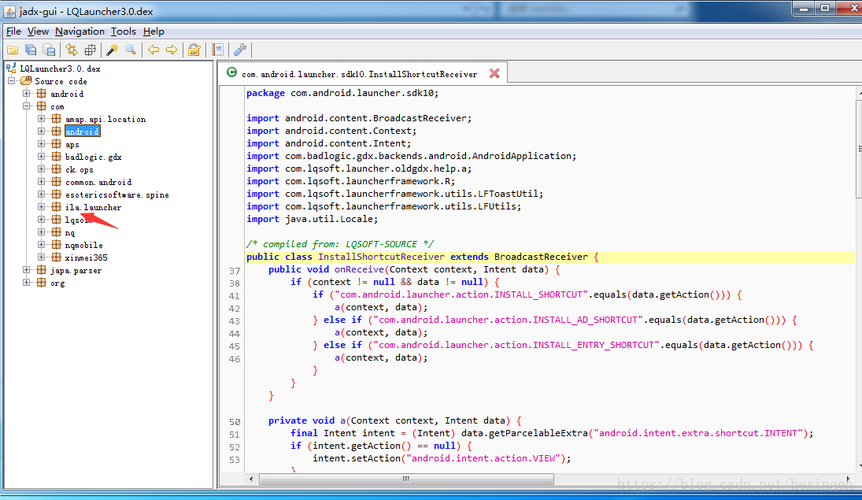Select the LQLauncher3.0.dex root node label

pos(60,69)
